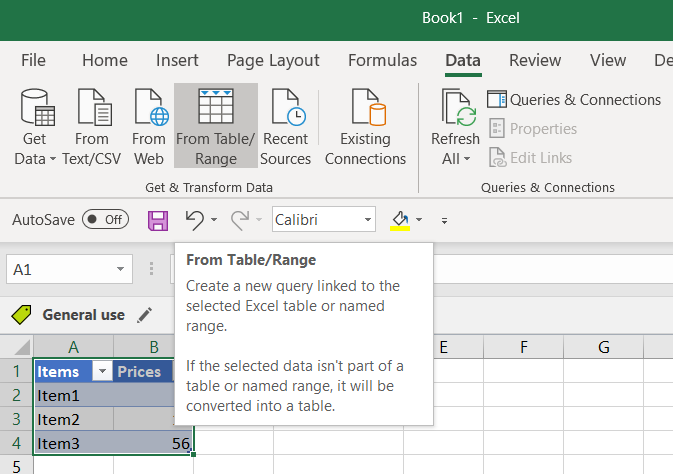Edit the General use sensitivity label
Viewport: 673px width, 474px height.
tap(145, 315)
